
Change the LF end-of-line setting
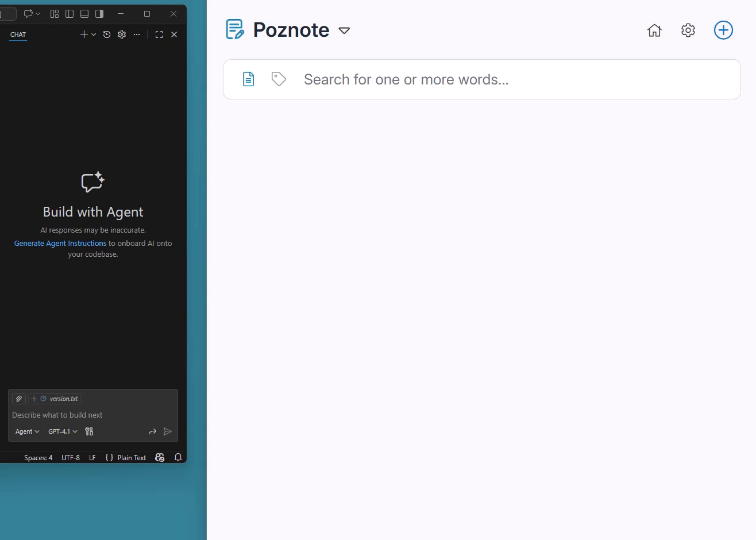pos(92,458)
